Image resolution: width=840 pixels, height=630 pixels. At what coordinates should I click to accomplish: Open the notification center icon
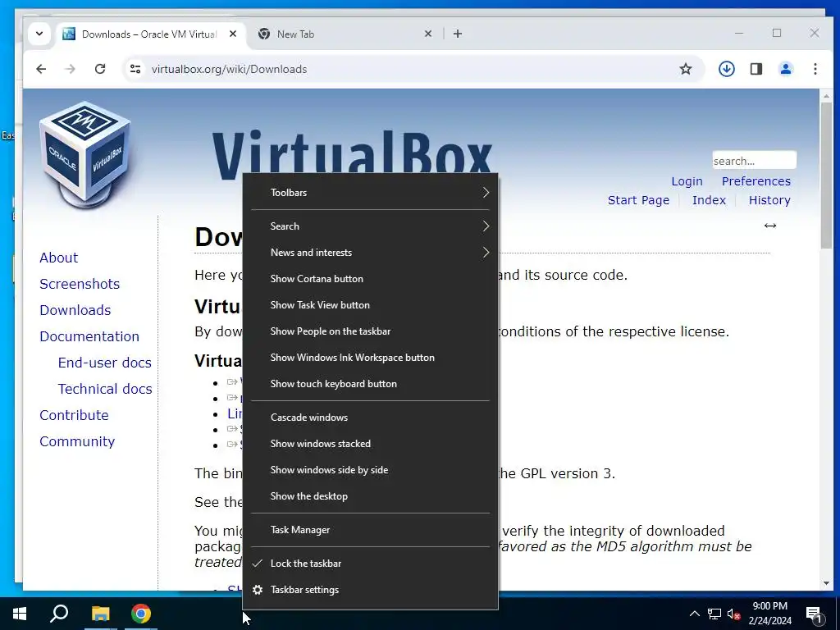(x=815, y=614)
